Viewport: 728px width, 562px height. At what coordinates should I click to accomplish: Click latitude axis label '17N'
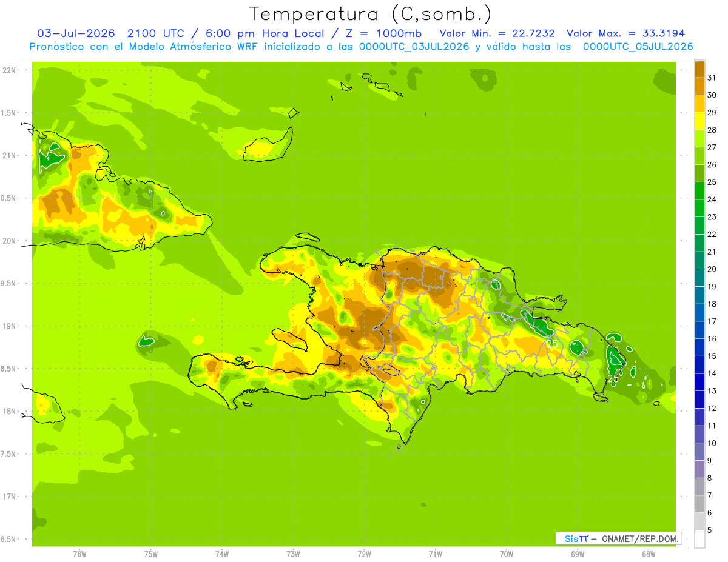(x=10, y=497)
